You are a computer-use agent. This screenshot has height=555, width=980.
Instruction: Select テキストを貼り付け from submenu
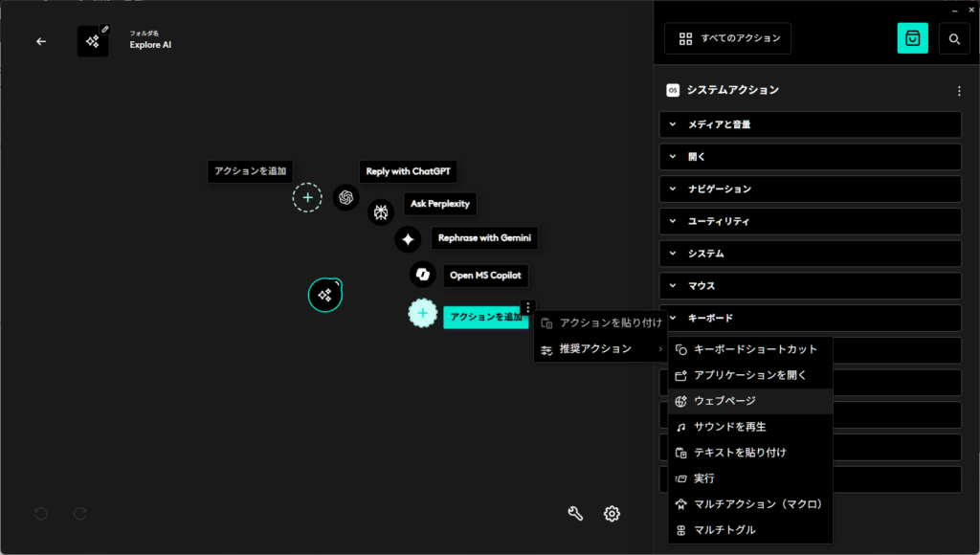[x=750, y=453]
